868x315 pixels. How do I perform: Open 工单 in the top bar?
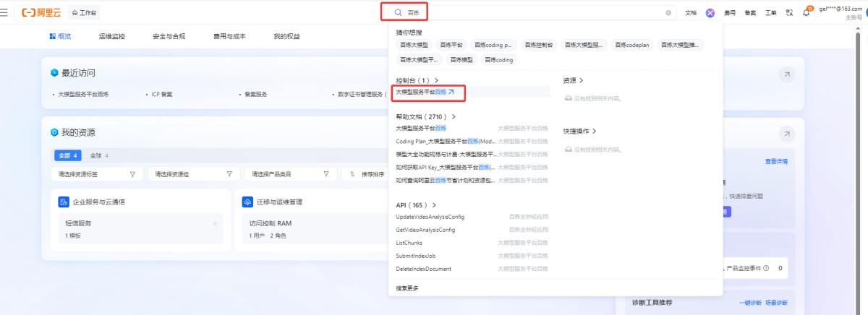point(770,12)
